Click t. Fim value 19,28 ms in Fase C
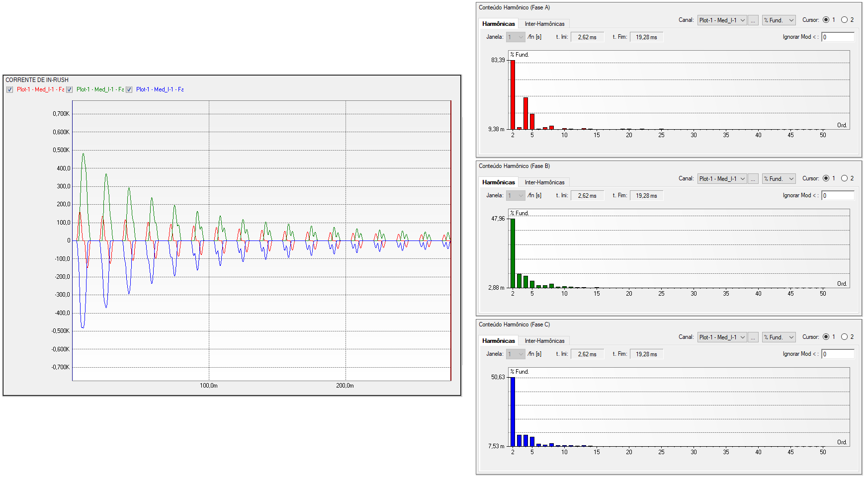Screen dimensions: 868x480 click(x=646, y=354)
